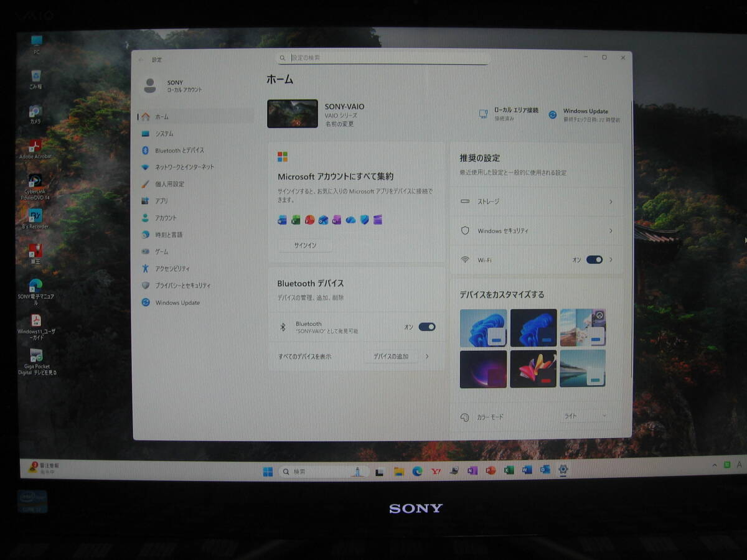Click the taskbar 検索 search box
Screen dimensions: 747x560
[x=324, y=472]
